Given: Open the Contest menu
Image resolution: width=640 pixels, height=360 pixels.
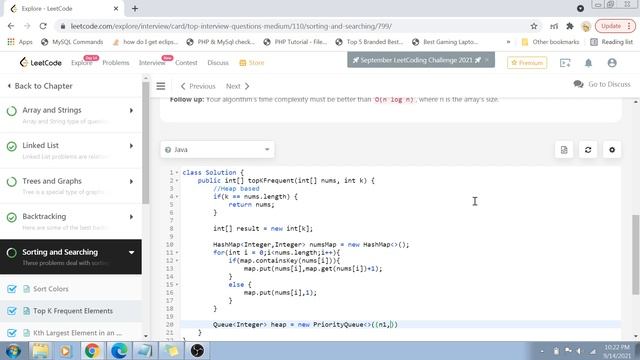Looking at the screenshot, I should click(186, 63).
